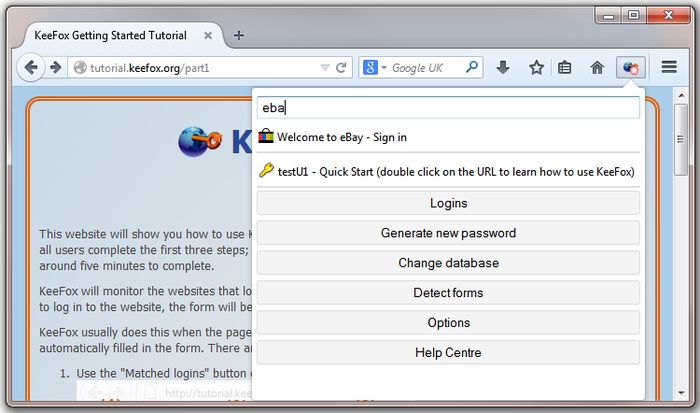This screenshot has height=413, width=700.
Task: Expand the URL history dropdown arrow
Action: coord(325,68)
